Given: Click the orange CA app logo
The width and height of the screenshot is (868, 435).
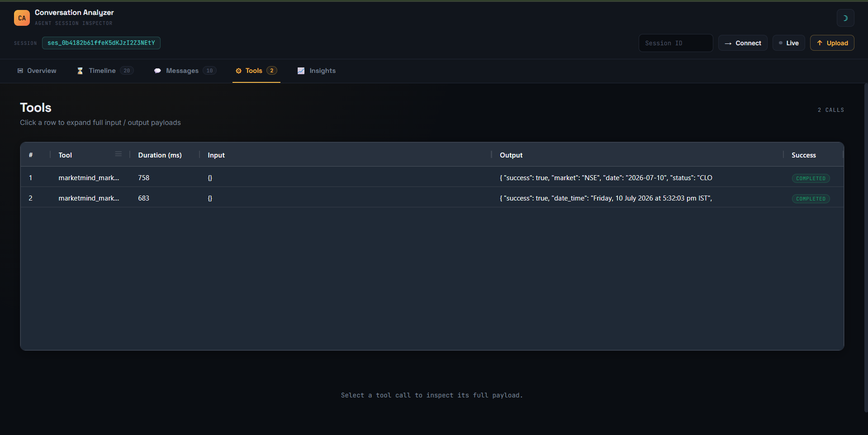Looking at the screenshot, I should click(22, 18).
